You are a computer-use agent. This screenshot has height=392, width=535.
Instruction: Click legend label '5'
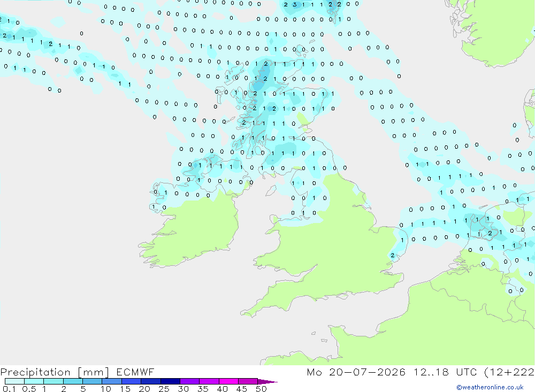[x=83, y=389]
